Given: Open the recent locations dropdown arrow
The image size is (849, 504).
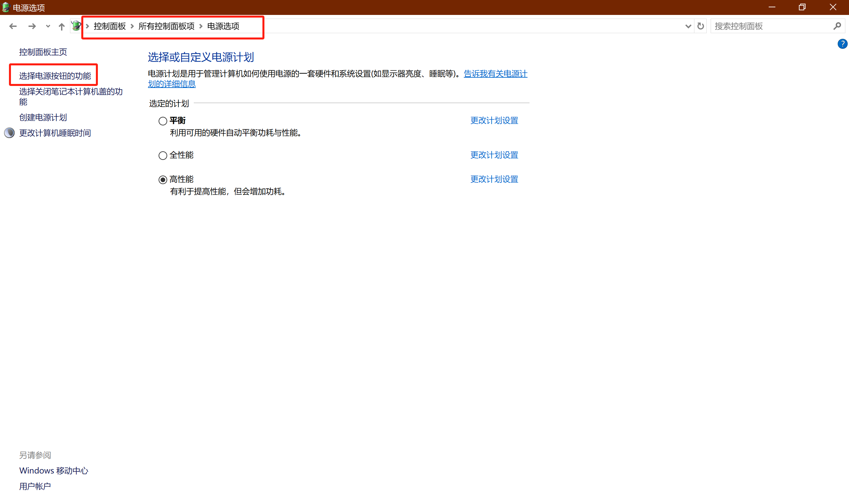Looking at the screenshot, I should coord(48,26).
